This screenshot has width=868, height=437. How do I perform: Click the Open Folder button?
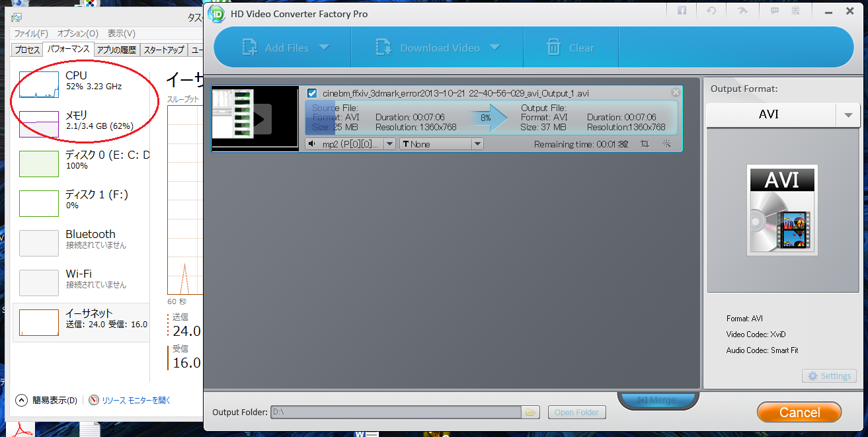click(576, 413)
